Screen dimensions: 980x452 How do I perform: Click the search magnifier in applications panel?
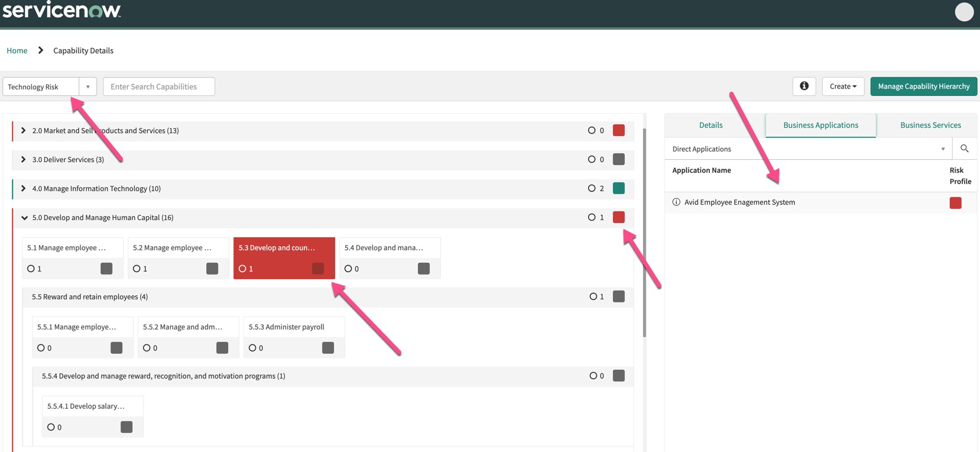pyautogui.click(x=964, y=148)
